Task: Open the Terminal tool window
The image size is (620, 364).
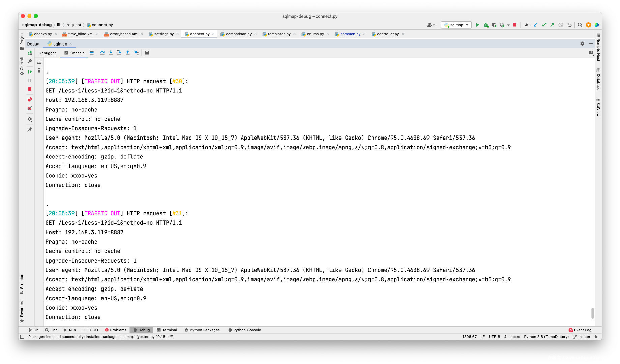Action: pyautogui.click(x=167, y=330)
